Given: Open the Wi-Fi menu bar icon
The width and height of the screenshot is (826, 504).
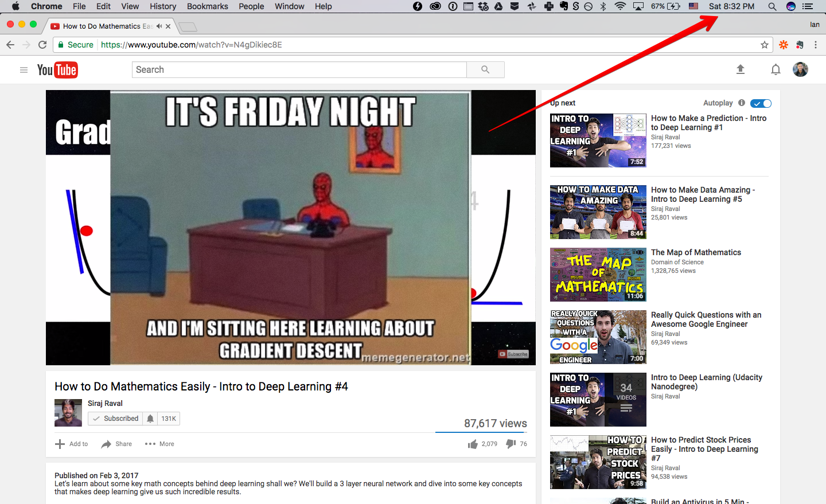Looking at the screenshot, I should pos(620,6).
